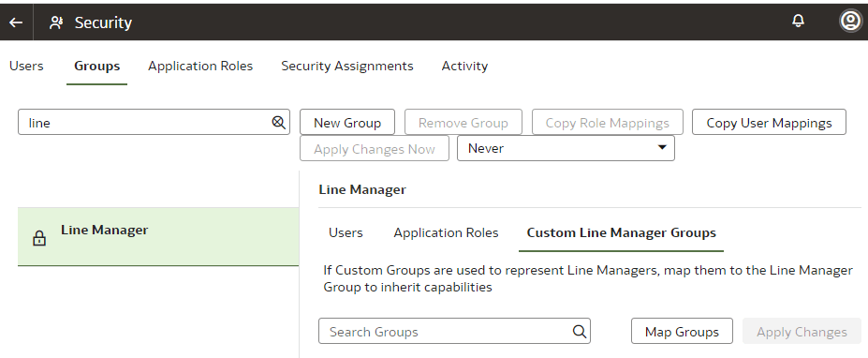Screen dimensions: 868x358
Task: Open Application Roles sub-tab under Line Manager
Action: pyautogui.click(x=446, y=232)
